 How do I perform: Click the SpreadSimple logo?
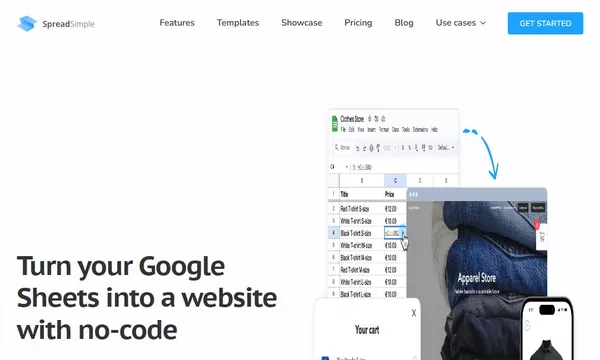coord(56,24)
